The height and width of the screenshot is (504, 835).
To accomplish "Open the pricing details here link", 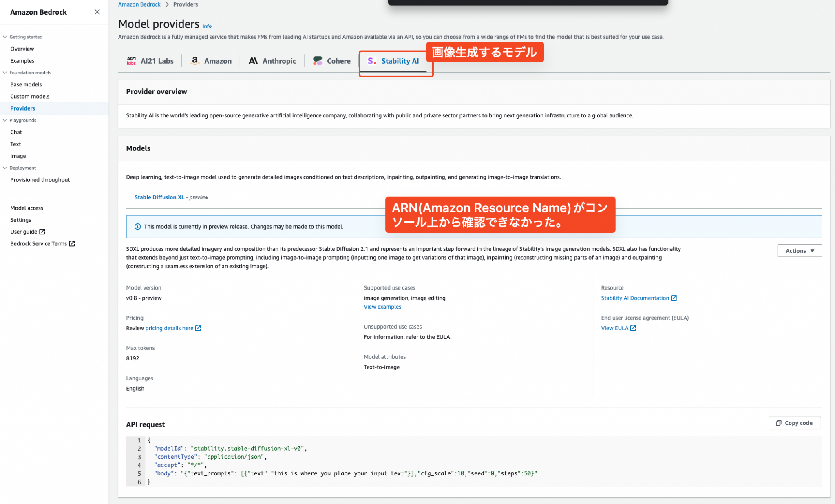I will coord(170,328).
